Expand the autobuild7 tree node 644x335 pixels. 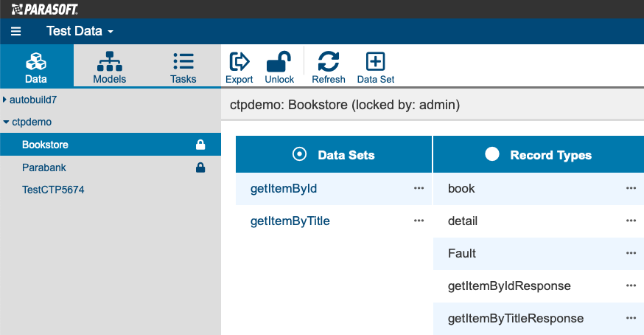pos(4,100)
